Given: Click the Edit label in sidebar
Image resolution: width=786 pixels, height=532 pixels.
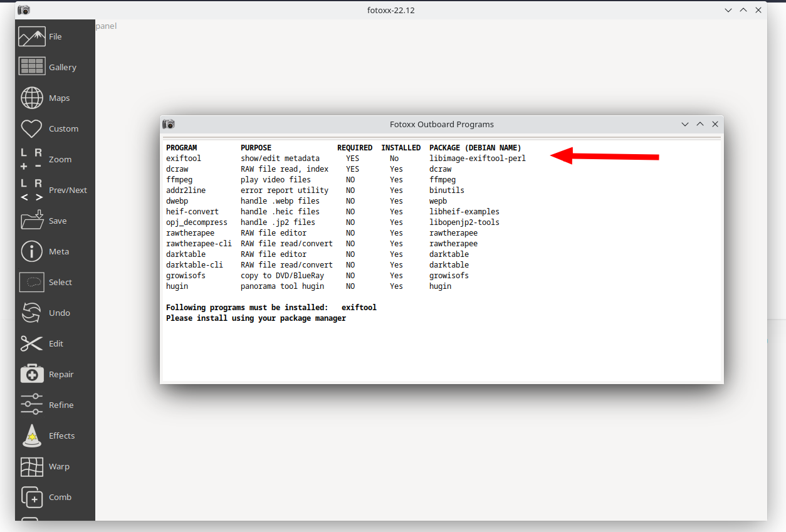Looking at the screenshot, I should [56, 343].
